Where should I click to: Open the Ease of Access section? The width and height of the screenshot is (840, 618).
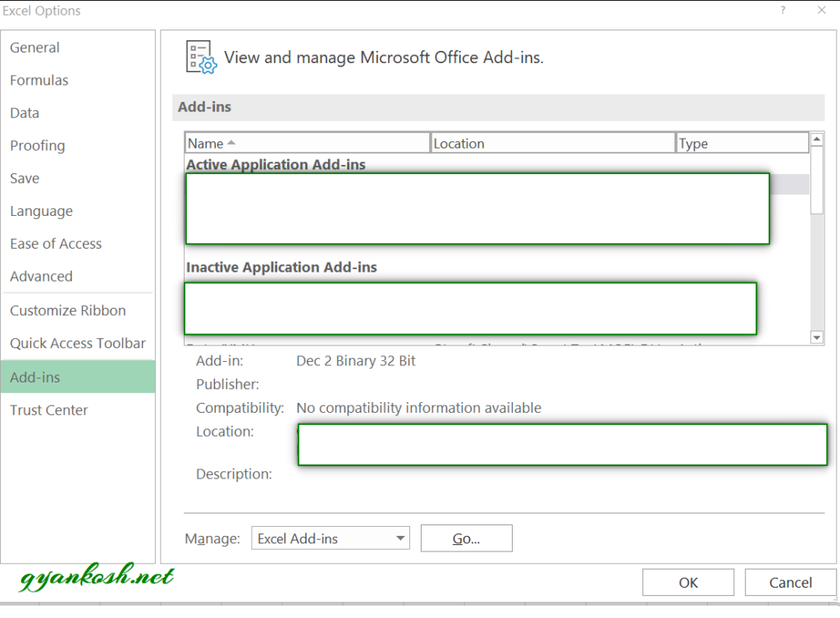coord(56,244)
